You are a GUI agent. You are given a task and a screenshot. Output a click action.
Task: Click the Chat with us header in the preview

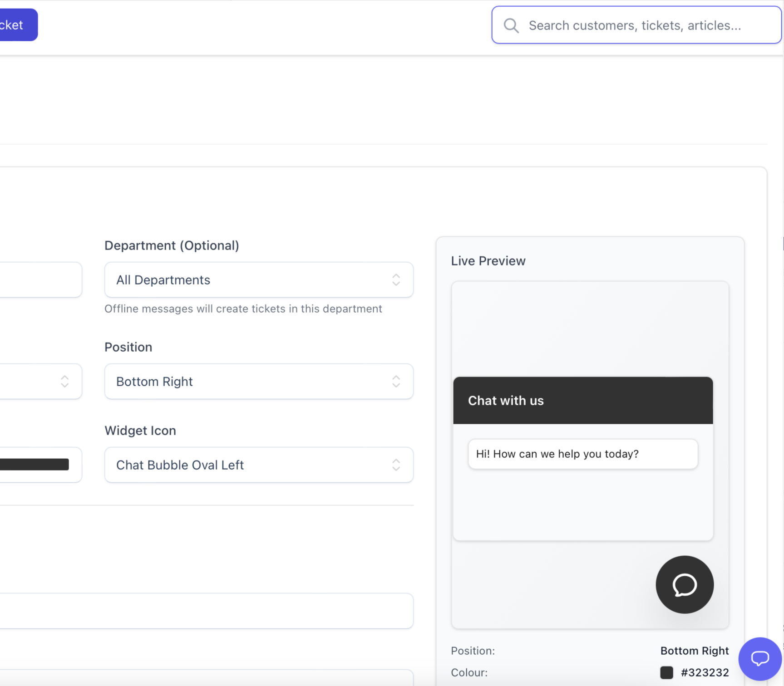point(506,401)
